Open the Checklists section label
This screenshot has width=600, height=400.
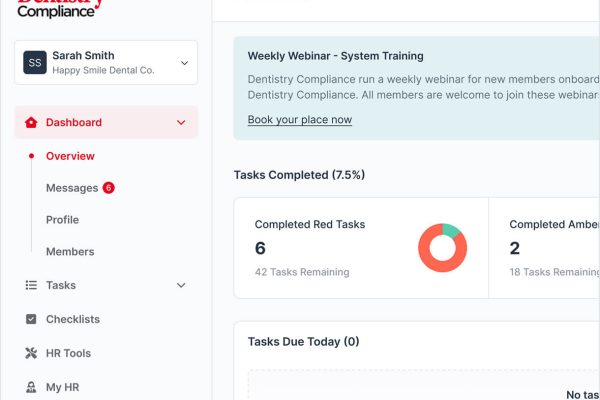73,319
